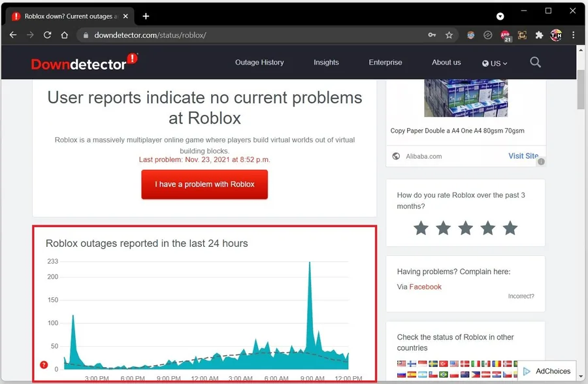Click the red extension badge showing 21
588x384 pixels.
[506, 36]
